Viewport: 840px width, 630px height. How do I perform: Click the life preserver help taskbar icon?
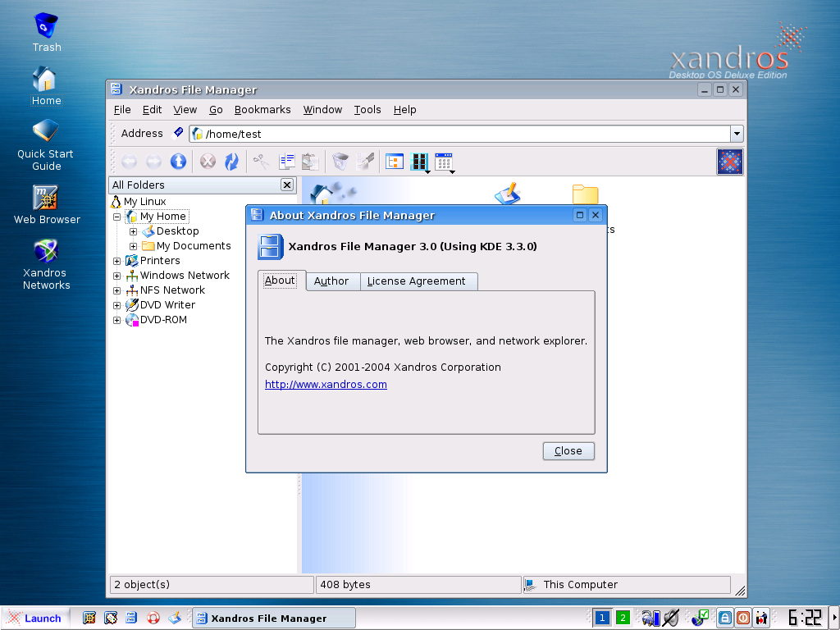[153, 619]
